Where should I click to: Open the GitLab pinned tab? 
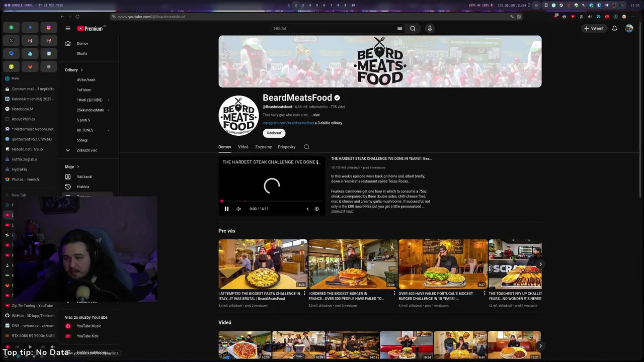[30, 66]
